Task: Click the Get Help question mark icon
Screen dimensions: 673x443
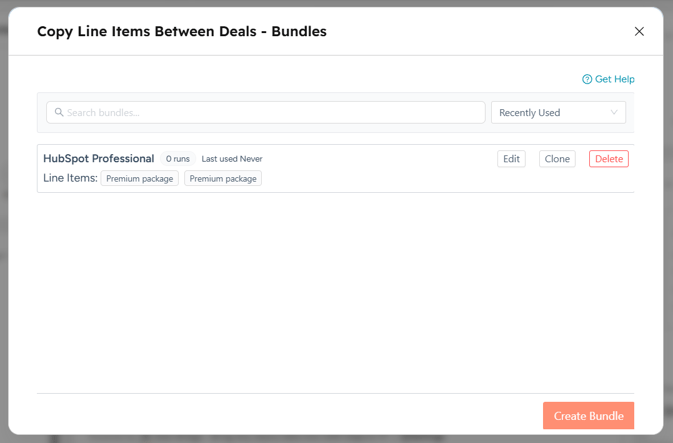Action: click(587, 79)
